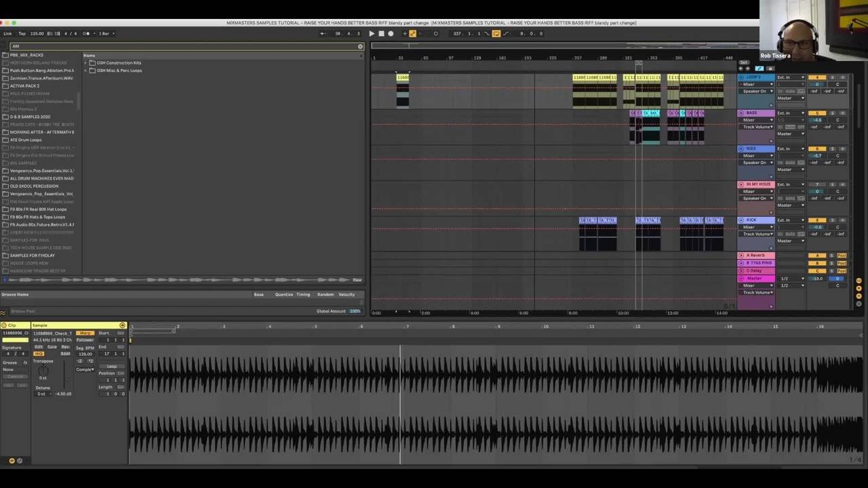The height and width of the screenshot is (488, 868).
Task: Open the BASS Master output dropdown
Action: coord(791,134)
